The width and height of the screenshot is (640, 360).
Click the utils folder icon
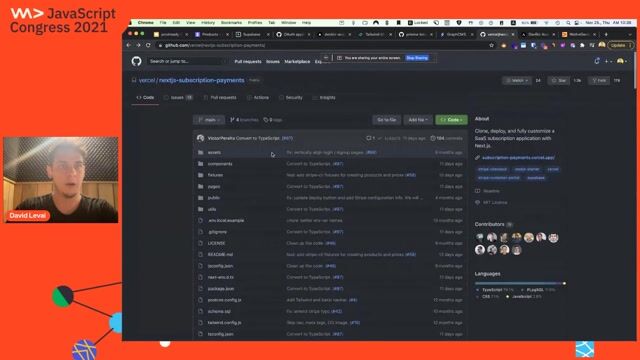[x=200, y=209]
